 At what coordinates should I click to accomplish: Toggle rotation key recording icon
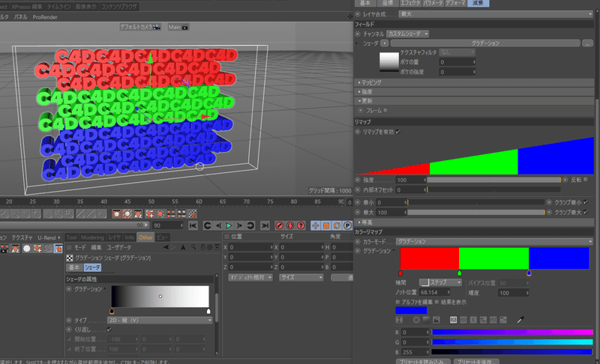click(x=337, y=225)
